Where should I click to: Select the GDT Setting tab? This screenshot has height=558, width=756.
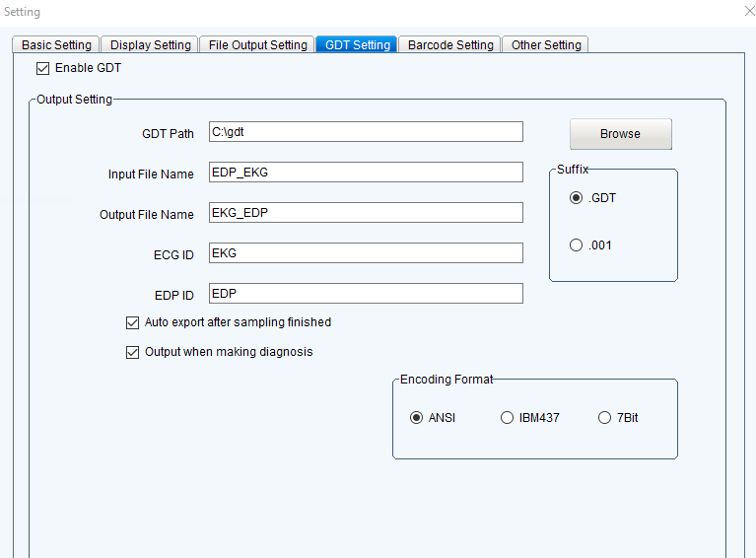(x=357, y=45)
